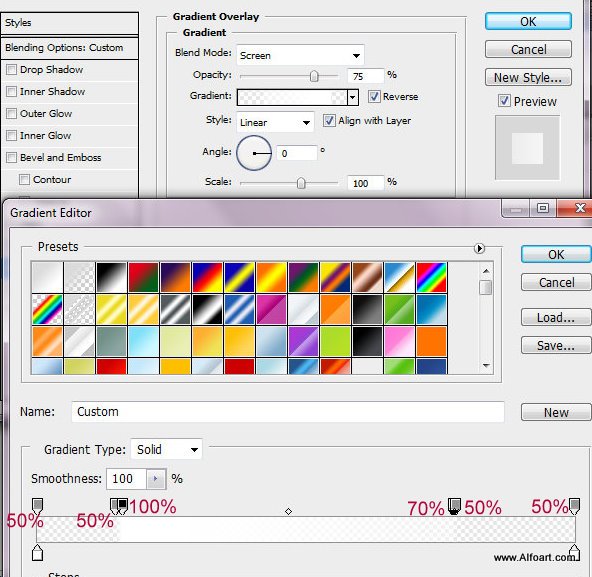The height and width of the screenshot is (577, 592).
Task: Click the presets scrollbar up arrow
Action: (486, 271)
